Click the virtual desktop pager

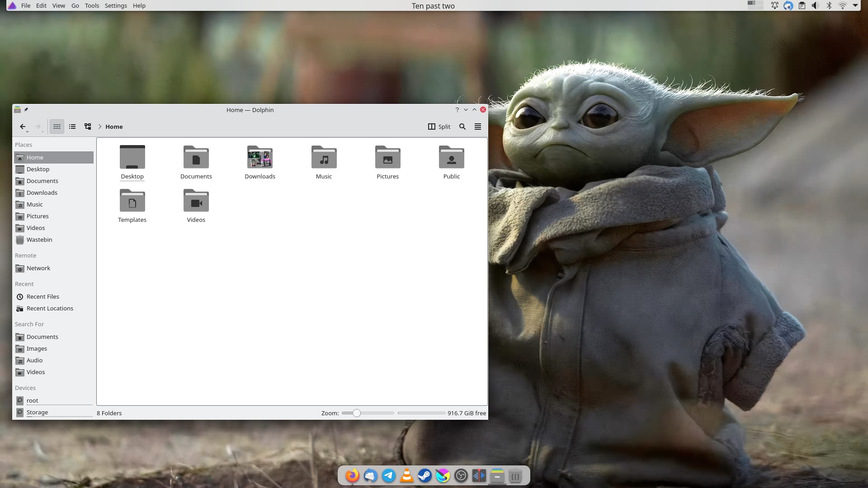[x=755, y=5]
